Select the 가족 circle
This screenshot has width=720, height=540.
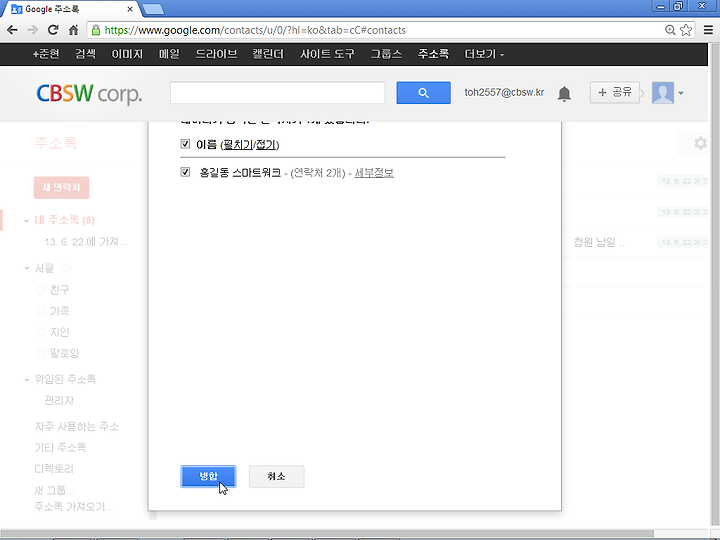pos(59,311)
